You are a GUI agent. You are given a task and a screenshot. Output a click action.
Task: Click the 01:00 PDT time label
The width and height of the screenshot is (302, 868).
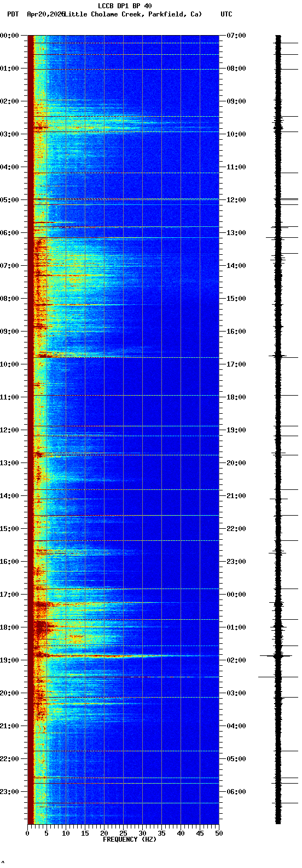(x=10, y=68)
